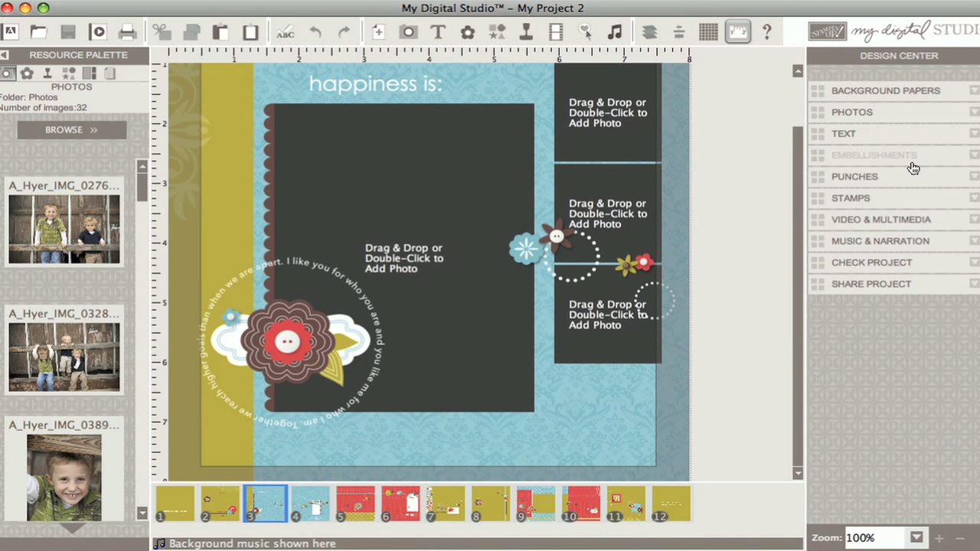This screenshot has width=980, height=551.
Task: Open Help via the question mark icon
Action: point(766,31)
